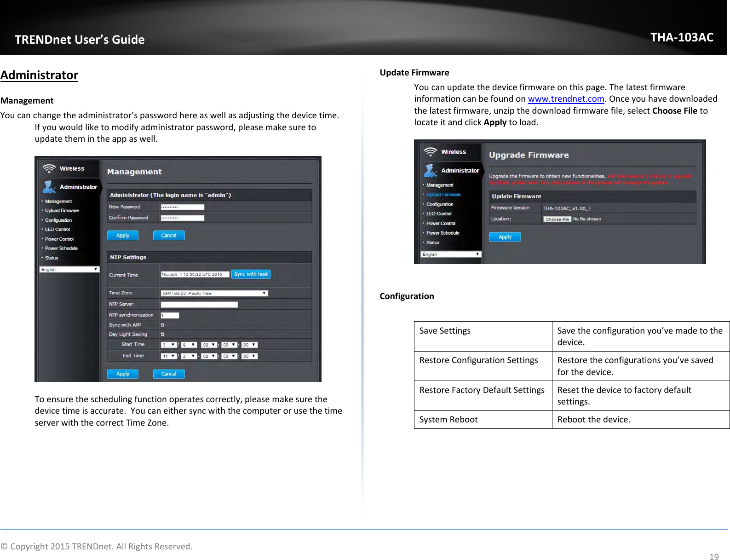Open the www.trendnet.com link
Viewport: 730px width, 560px height.
566,99
